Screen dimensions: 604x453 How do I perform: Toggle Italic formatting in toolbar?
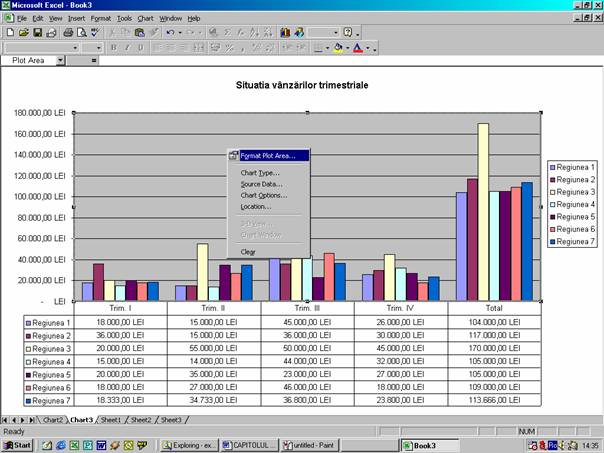[126, 47]
